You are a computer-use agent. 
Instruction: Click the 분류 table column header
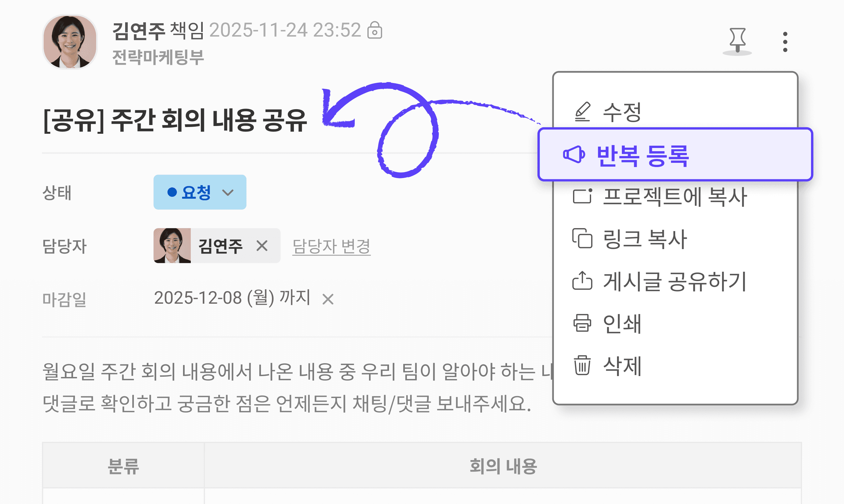(123, 466)
